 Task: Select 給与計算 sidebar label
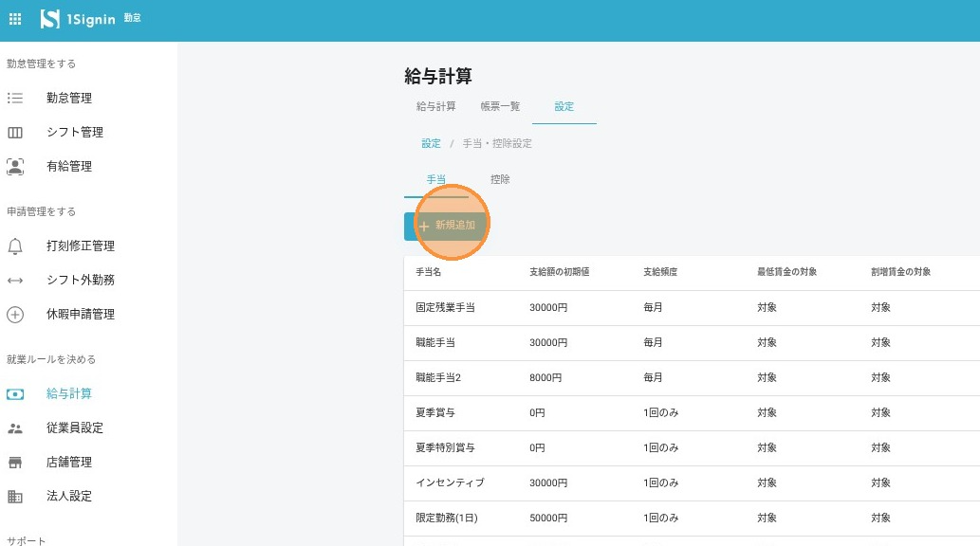pyautogui.click(x=69, y=393)
